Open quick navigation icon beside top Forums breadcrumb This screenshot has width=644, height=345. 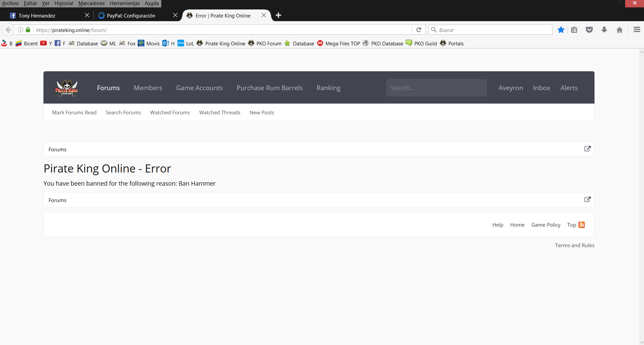pyautogui.click(x=587, y=149)
